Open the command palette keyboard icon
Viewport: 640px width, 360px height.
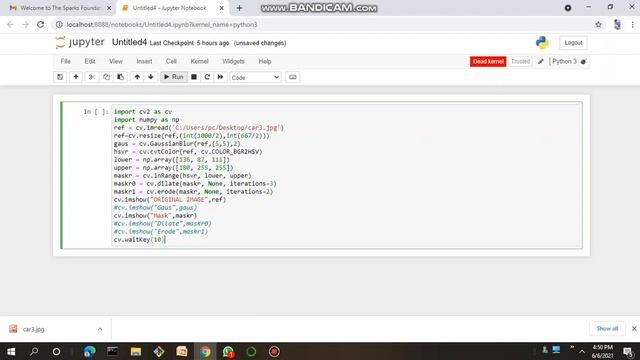pyautogui.click(x=293, y=77)
